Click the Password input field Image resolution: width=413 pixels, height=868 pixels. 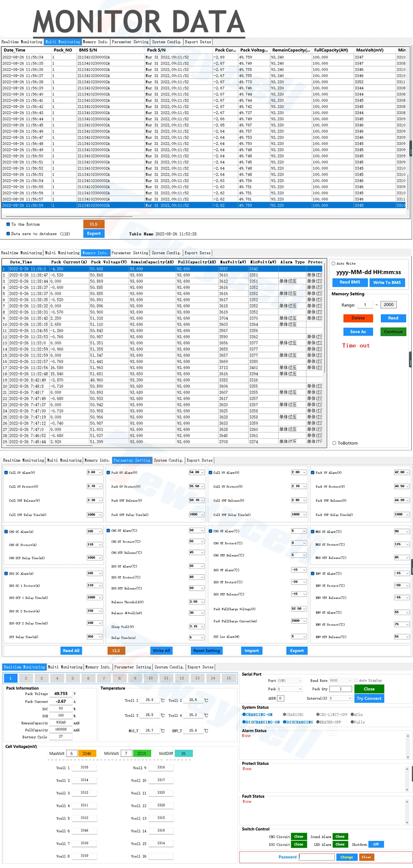click(317, 857)
